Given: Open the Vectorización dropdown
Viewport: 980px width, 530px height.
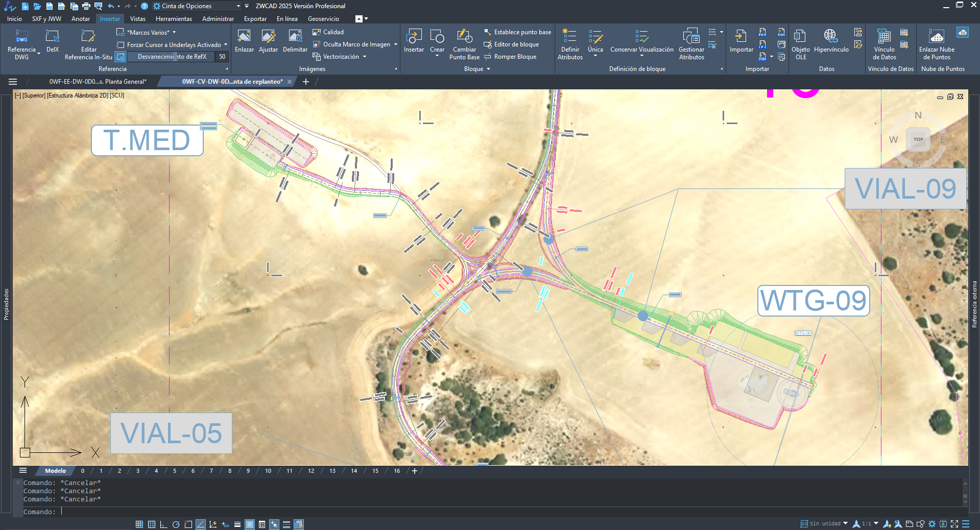Looking at the screenshot, I should click(365, 57).
